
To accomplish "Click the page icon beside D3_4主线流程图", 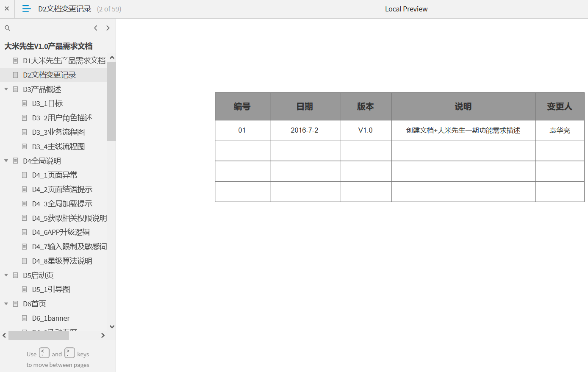I will 25,147.
